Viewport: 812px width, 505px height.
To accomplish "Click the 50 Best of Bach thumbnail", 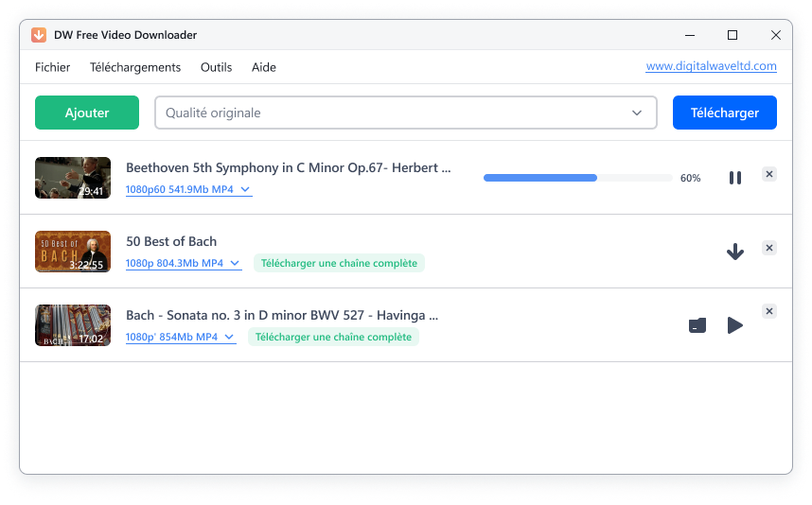I will pyautogui.click(x=73, y=252).
